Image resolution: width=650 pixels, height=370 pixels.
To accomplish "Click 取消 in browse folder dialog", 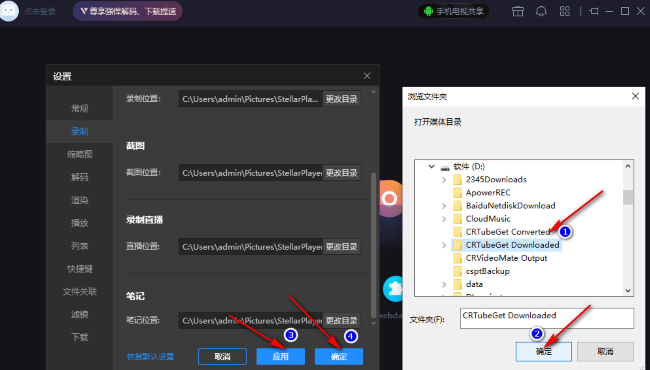I will click(605, 351).
